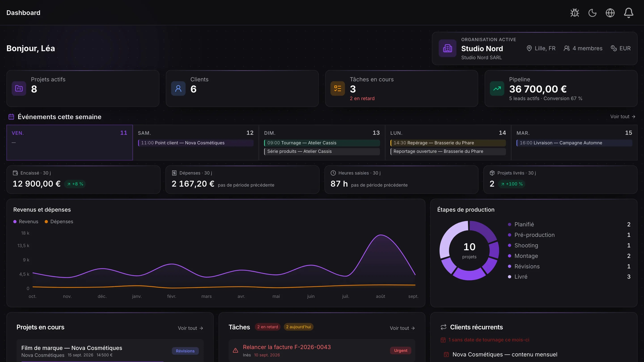
Task: Click the Studio Nord organisation building icon
Action: (447, 48)
